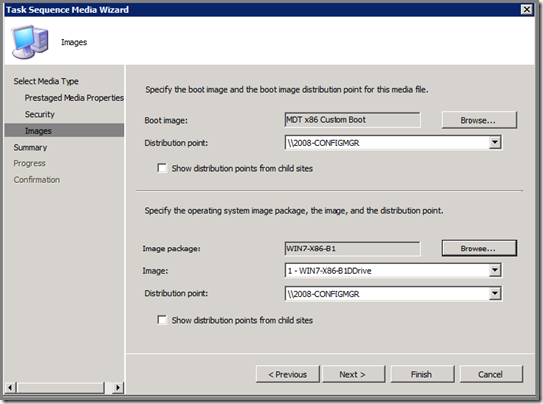Go to Prestaged Media Properties step
The image size is (543, 404).
tap(74, 98)
